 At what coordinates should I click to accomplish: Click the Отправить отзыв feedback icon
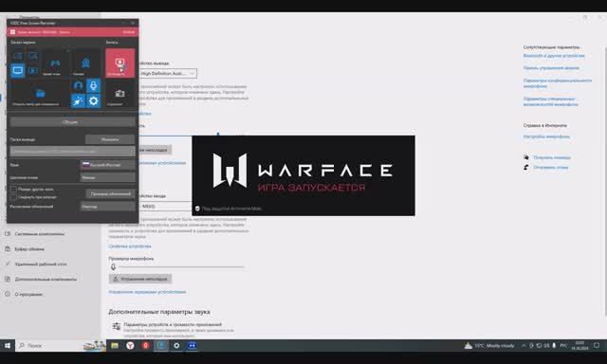(526, 168)
